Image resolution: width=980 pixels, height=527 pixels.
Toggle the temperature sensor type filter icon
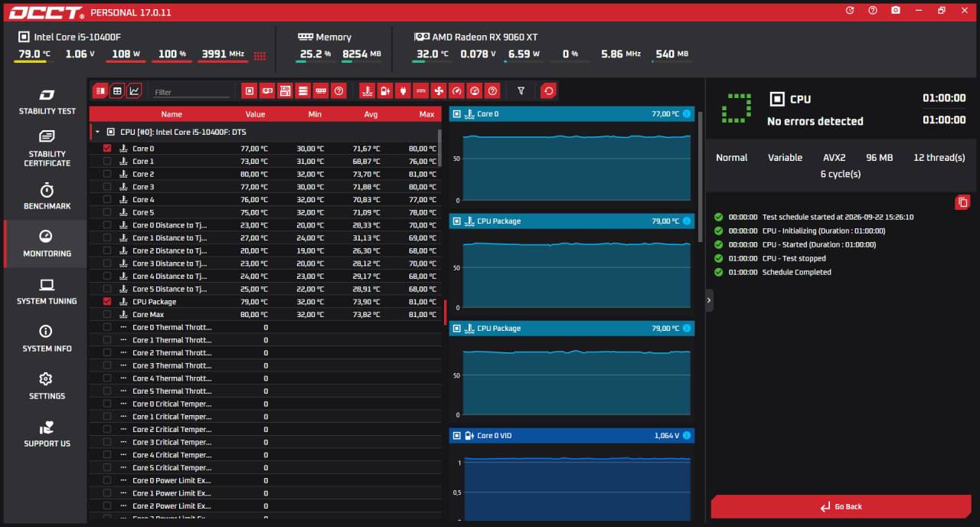pyautogui.click(x=367, y=91)
